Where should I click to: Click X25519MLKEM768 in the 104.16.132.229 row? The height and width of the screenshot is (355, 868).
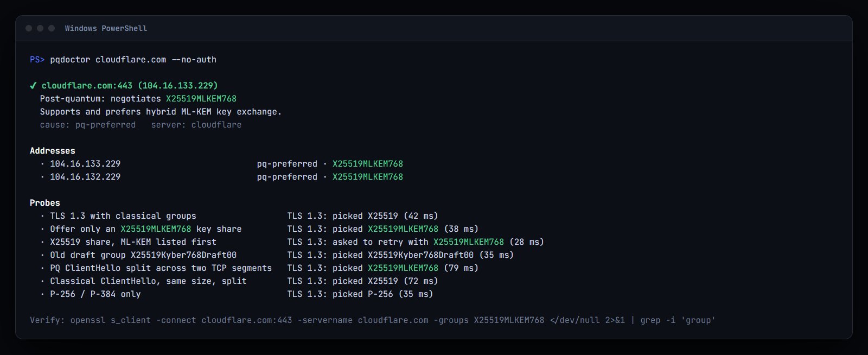(368, 177)
